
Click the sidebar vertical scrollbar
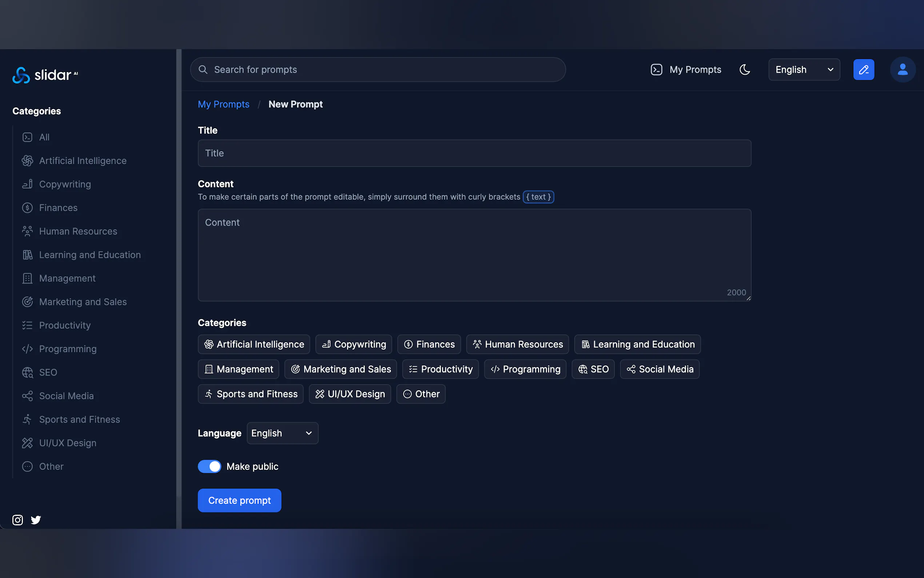178,268
